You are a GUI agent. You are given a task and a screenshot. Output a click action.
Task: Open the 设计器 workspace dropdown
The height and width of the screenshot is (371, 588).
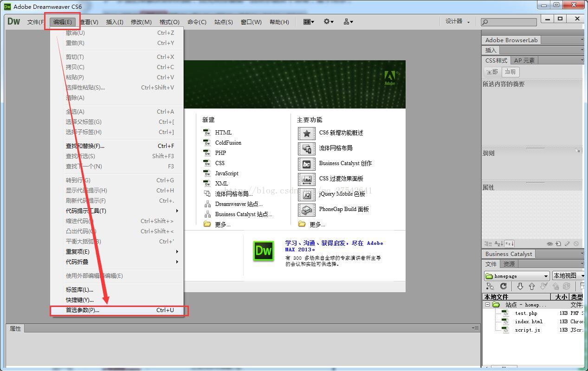tap(458, 22)
